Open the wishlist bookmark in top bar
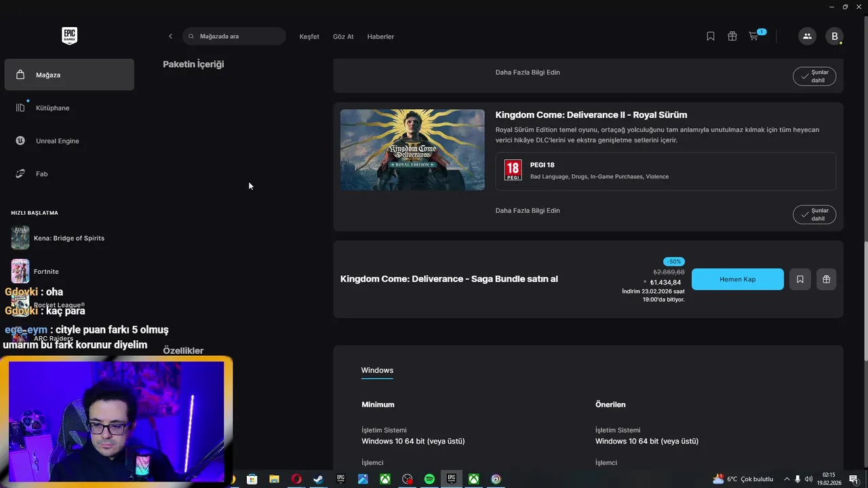 click(x=711, y=36)
